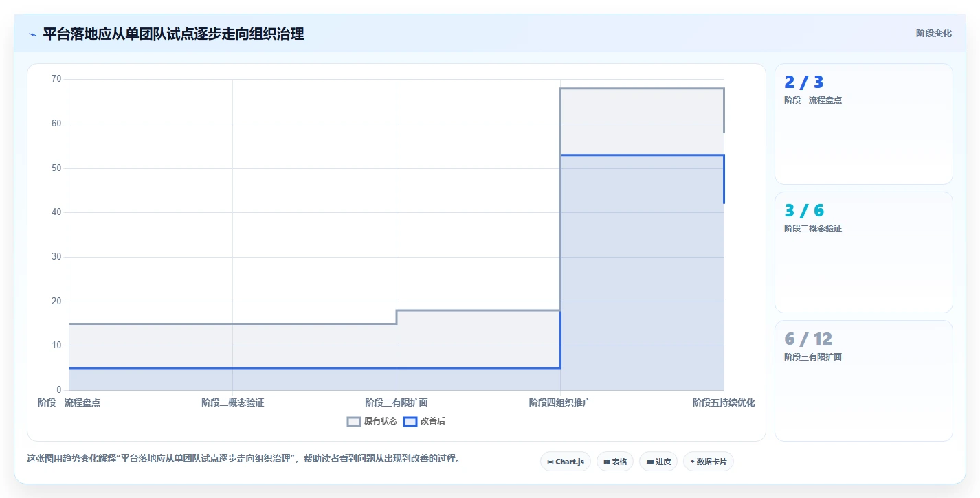980x498 pixels.
Task: Open the 2 / 3 阶段一流程盘点 card
Action: point(864,124)
